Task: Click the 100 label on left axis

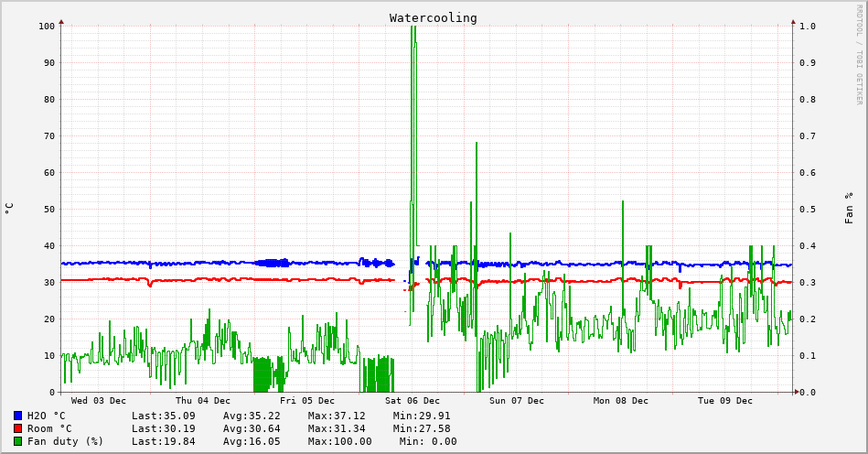Action: point(47,26)
